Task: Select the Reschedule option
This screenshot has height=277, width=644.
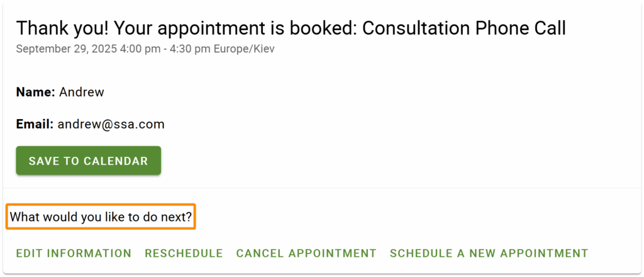Action: tap(184, 254)
